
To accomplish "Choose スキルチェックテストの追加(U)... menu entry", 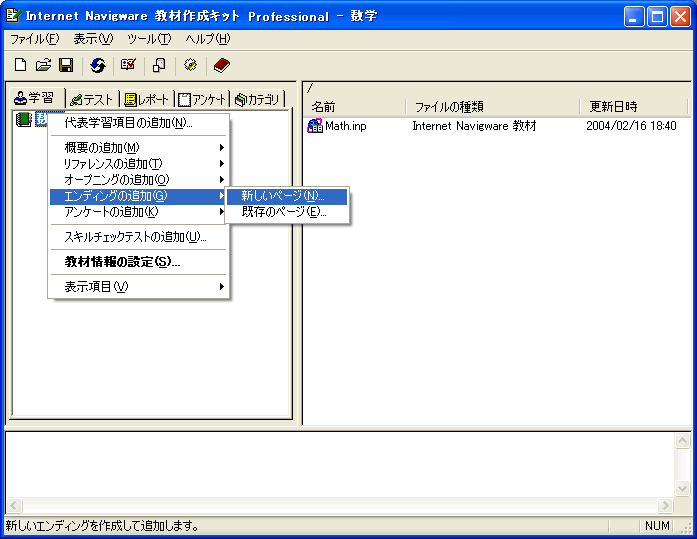I will (x=139, y=237).
